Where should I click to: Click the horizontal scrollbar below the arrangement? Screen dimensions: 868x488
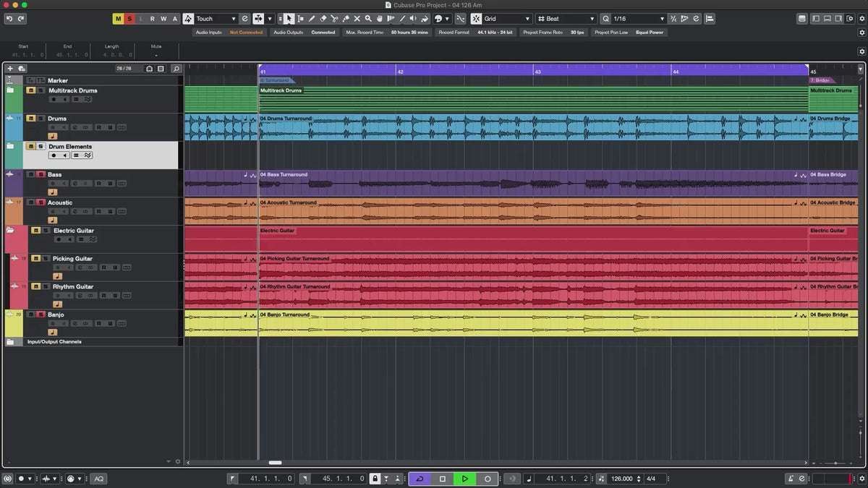(275, 463)
